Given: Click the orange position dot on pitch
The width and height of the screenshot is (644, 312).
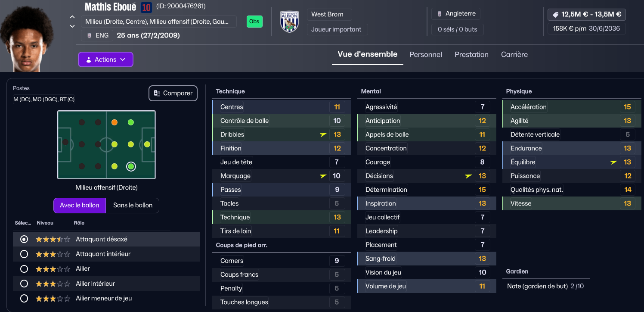Looking at the screenshot, I should point(114,122).
